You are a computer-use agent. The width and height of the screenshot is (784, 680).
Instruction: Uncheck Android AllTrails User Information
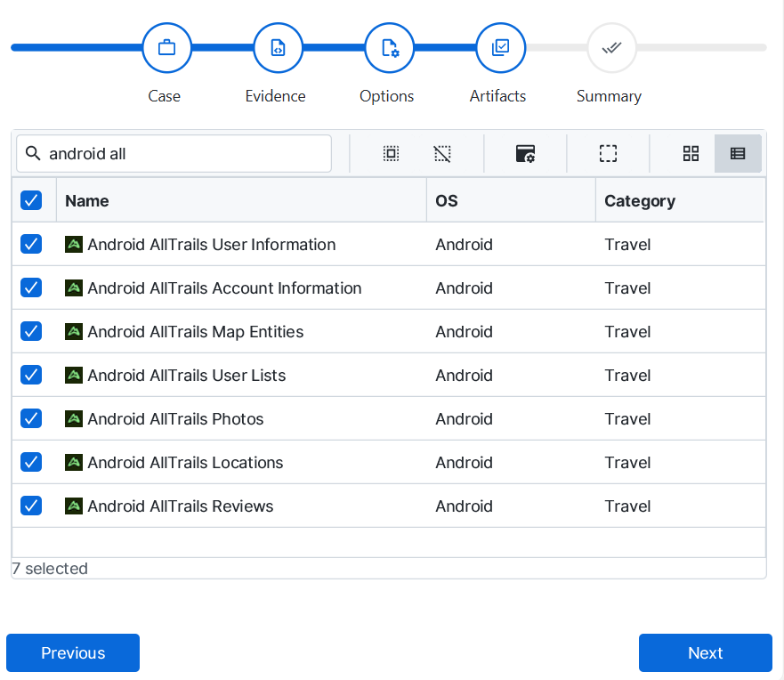[x=31, y=244]
